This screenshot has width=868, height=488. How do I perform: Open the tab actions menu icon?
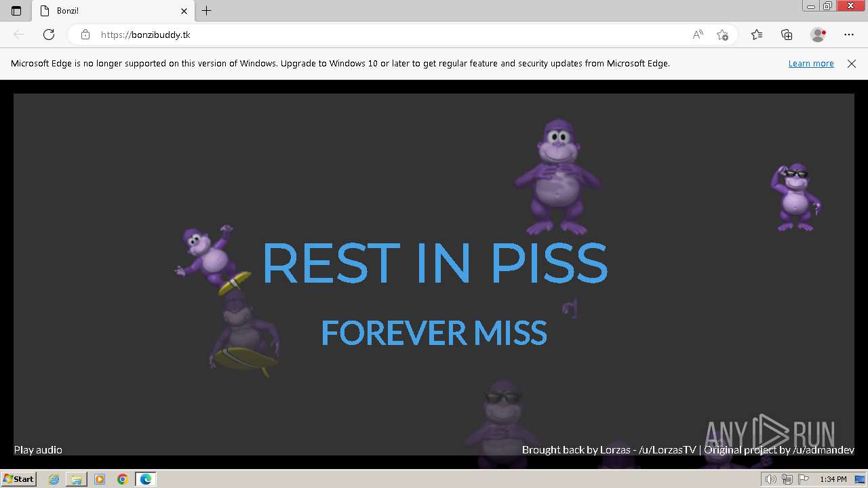click(16, 11)
